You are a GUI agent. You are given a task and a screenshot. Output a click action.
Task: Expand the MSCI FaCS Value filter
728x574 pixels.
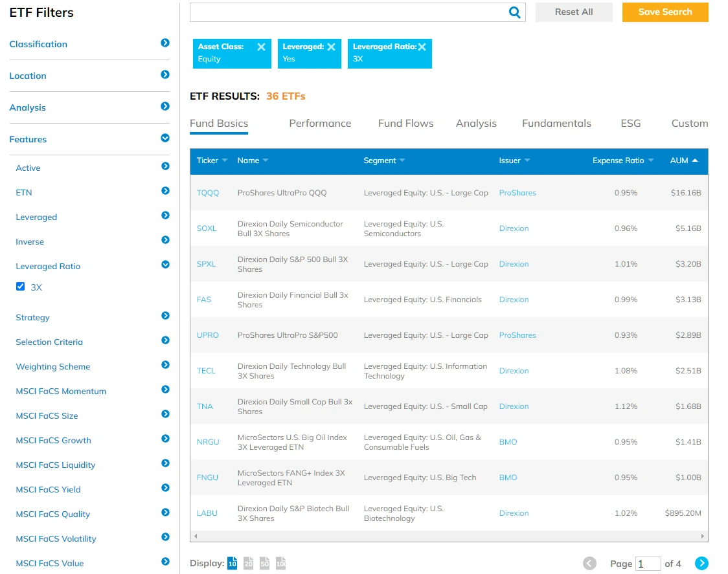[165, 562]
